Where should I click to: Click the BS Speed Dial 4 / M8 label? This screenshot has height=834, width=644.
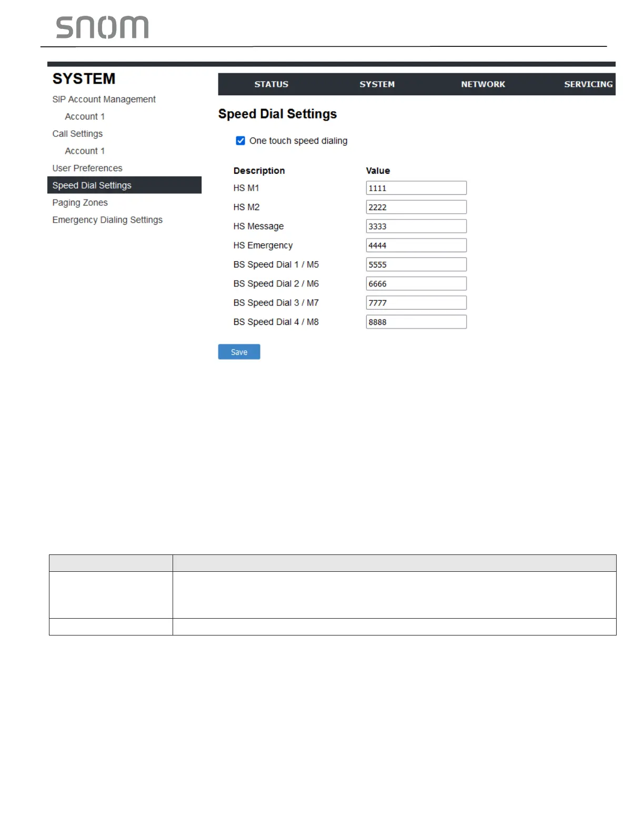[x=276, y=322]
